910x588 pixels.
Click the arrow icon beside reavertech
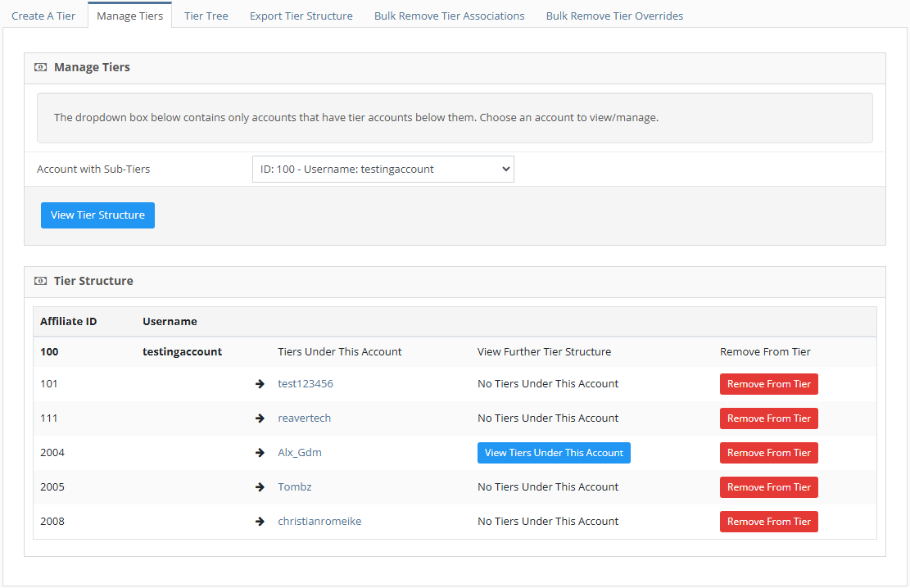[x=260, y=418]
